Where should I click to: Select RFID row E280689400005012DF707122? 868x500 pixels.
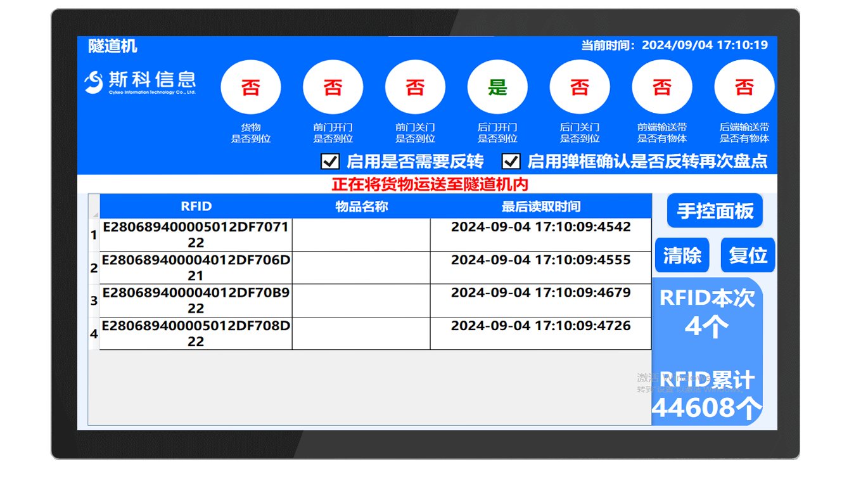[196, 234]
